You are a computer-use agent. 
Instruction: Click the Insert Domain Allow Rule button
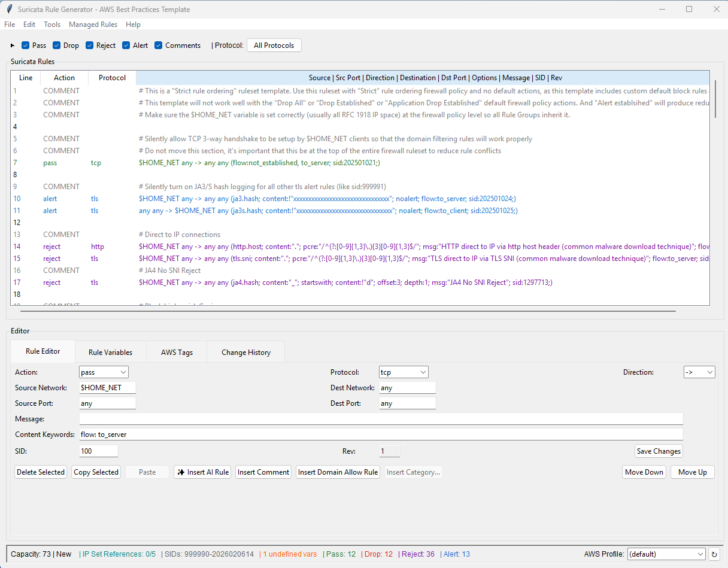pyautogui.click(x=338, y=472)
